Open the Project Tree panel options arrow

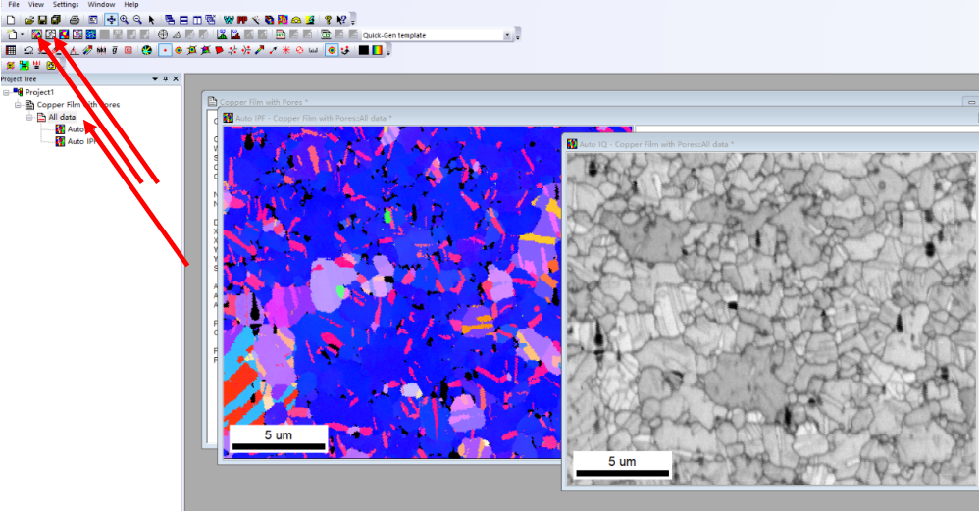point(155,79)
